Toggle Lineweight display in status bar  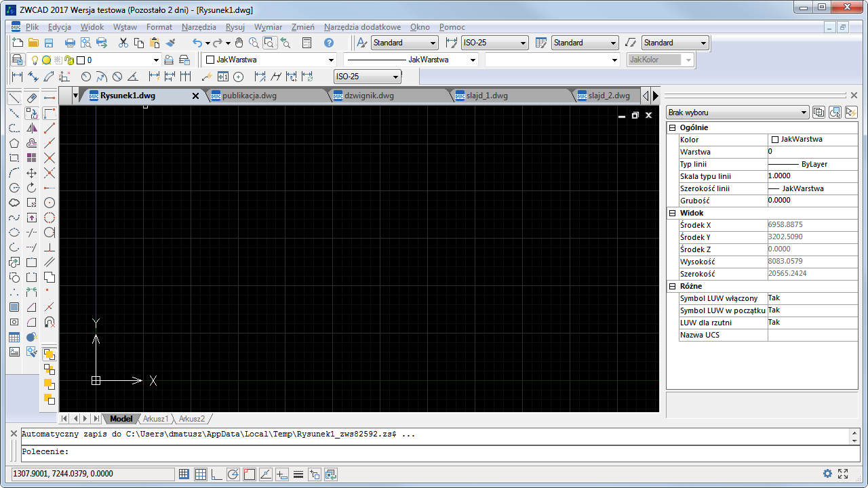coord(298,474)
